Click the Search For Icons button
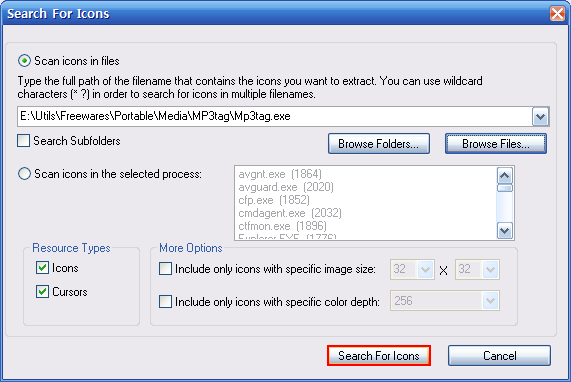Image resolution: width=571 pixels, height=382 pixels. pos(379,355)
